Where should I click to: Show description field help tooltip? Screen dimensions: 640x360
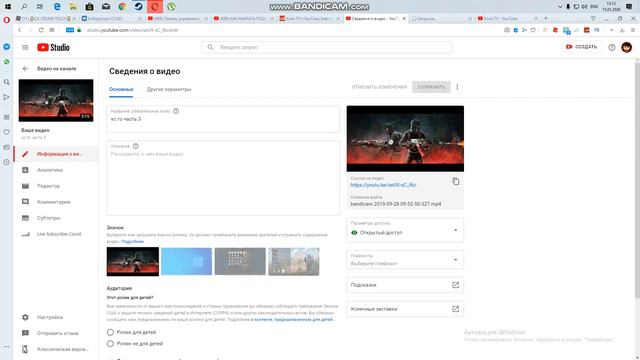pos(136,146)
